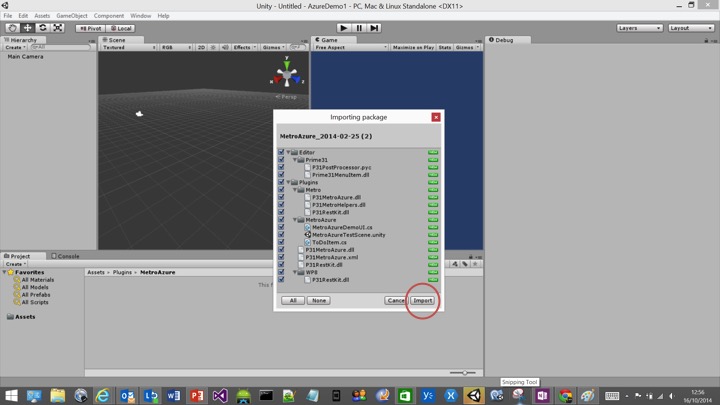This screenshot has width=720, height=405.
Task: Click Cancel button in dialog
Action: (x=395, y=300)
